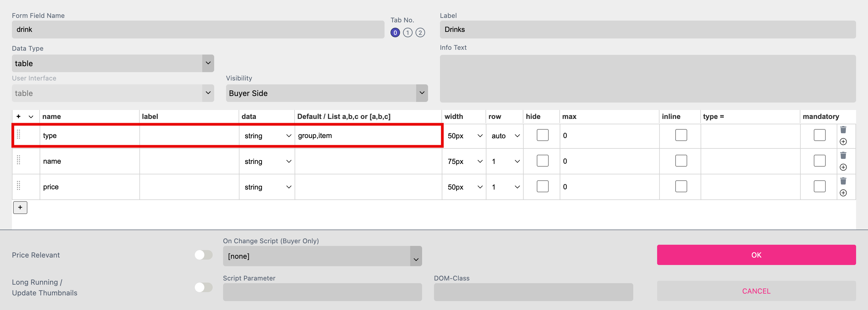Open the data type dropdown for 'name' row
The image size is (868, 310).
click(267, 162)
